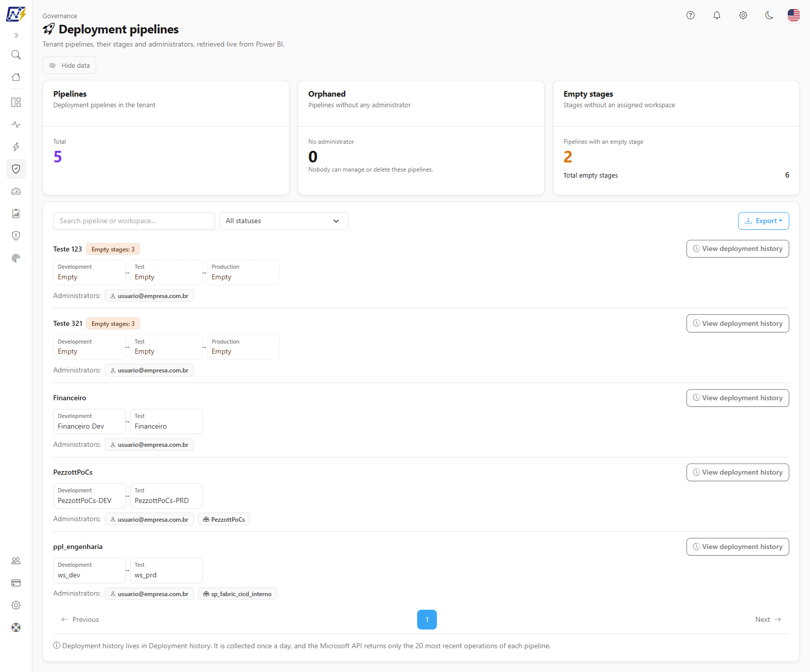Open the support lifebuoy sidebar icon
This screenshot has width=810, height=672.
pos(16,627)
